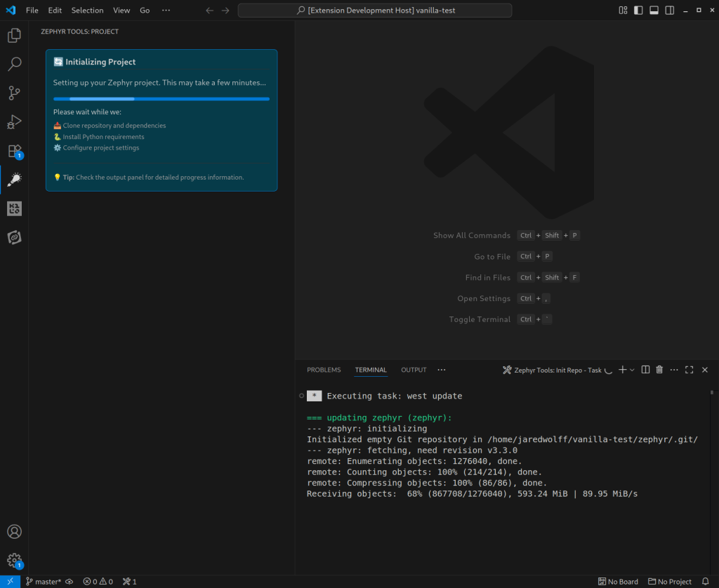Open the Edit menu
719x588 pixels.
pos(55,10)
